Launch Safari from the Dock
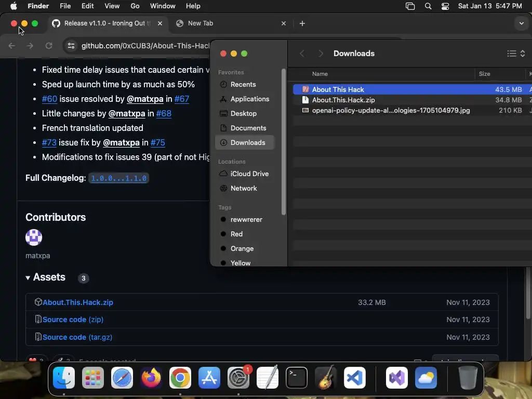 click(x=122, y=378)
